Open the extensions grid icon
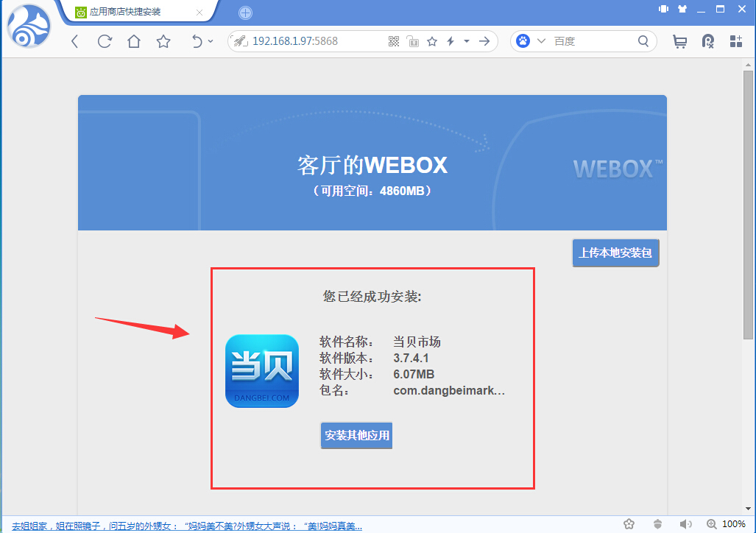 pyautogui.click(x=735, y=41)
